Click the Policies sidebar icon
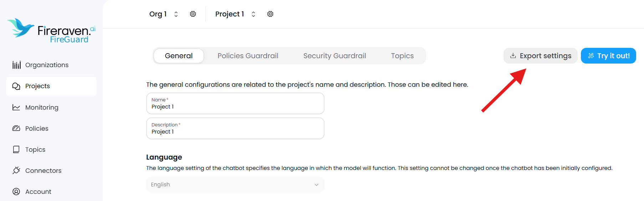The height and width of the screenshot is (201, 644). 16,128
